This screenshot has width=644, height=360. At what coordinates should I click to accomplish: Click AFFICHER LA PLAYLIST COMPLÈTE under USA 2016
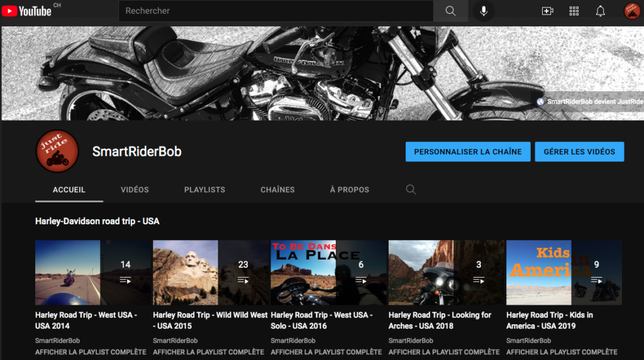(x=326, y=352)
